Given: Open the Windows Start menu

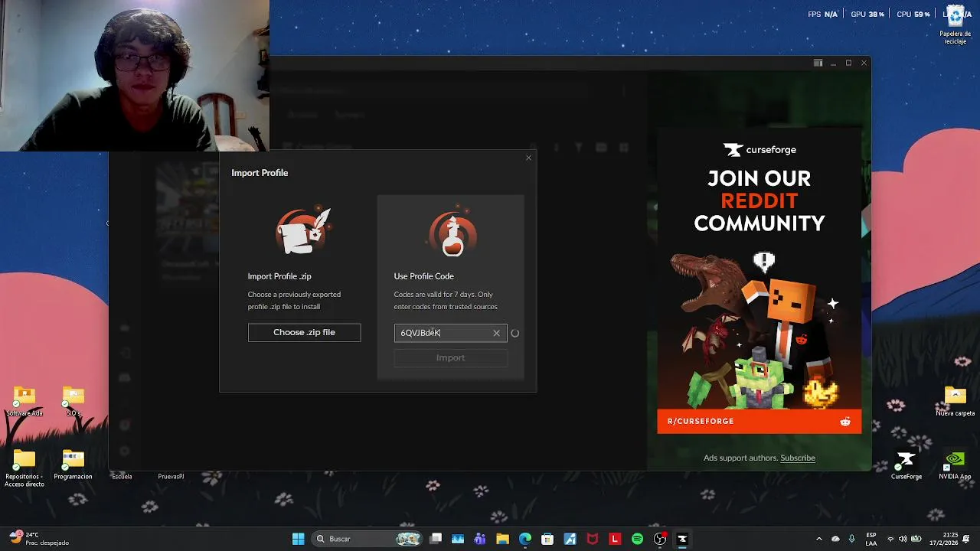Looking at the screenshot, I should coord(298,539).
